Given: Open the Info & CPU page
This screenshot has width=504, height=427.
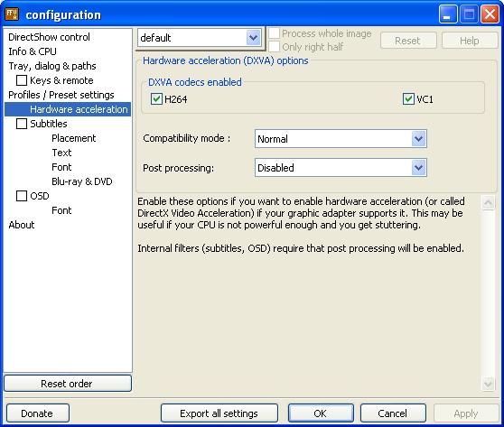Looking at the screenshot, I should click(33, 51).
